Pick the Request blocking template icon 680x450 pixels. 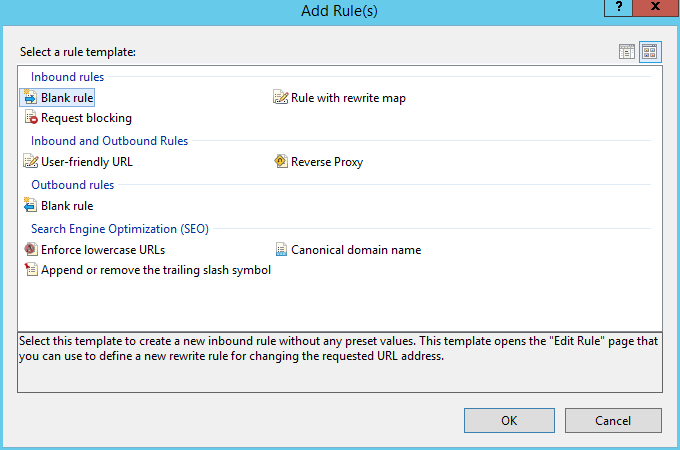(29, 118)
